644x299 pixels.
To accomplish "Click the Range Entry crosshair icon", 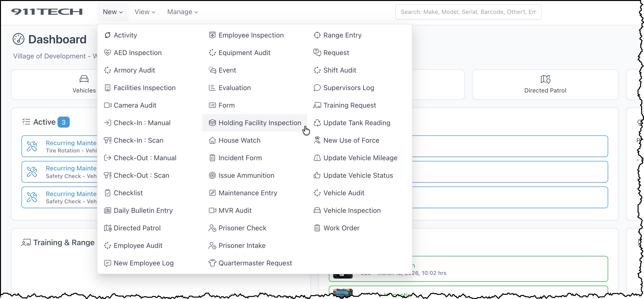I will (317, 35).
